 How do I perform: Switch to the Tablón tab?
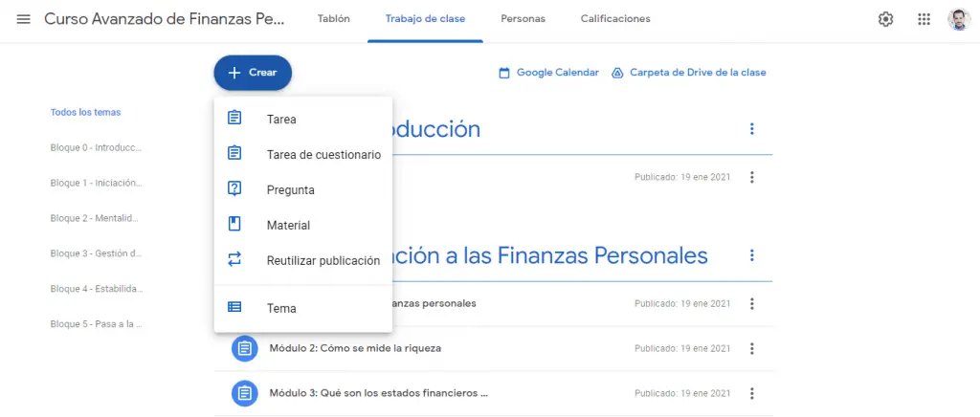click(334, 19)
